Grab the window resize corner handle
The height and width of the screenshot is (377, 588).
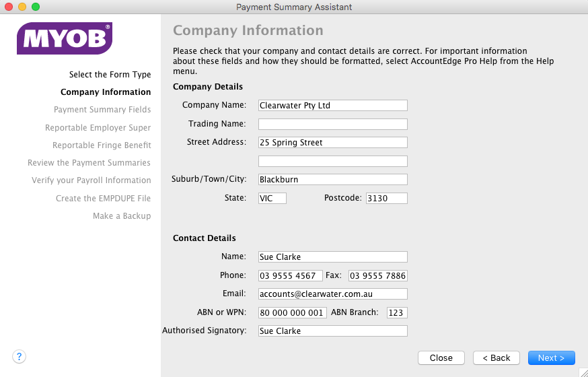tap(583, 372)
